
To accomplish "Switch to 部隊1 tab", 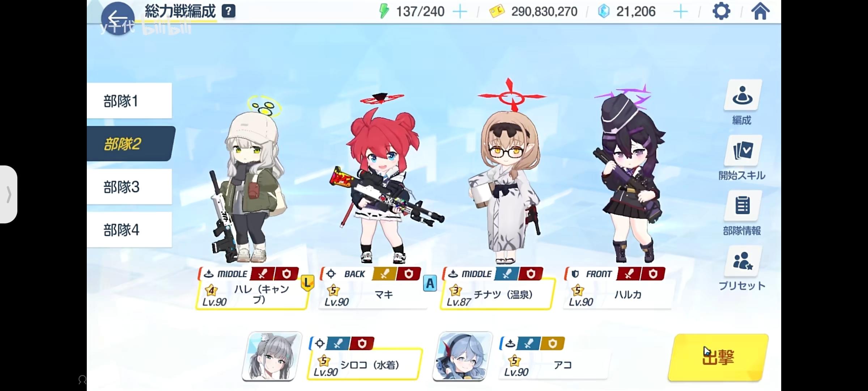I will 129,101.
